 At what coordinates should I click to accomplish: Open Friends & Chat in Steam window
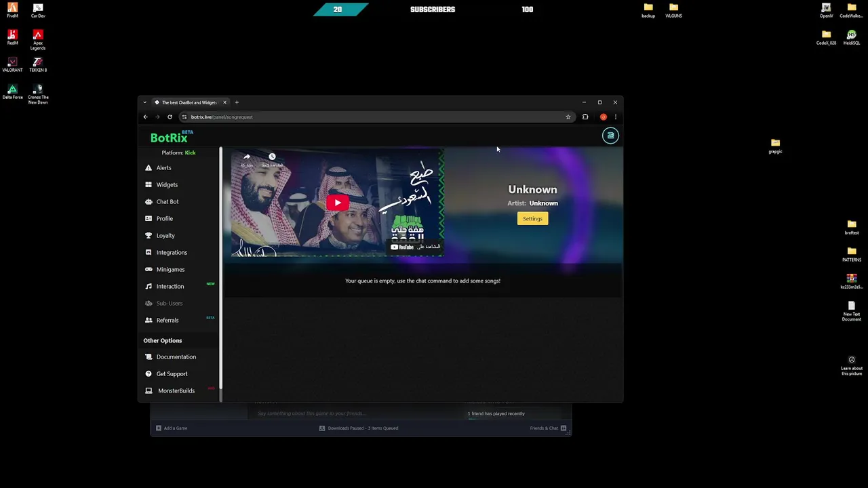(548, 428)
